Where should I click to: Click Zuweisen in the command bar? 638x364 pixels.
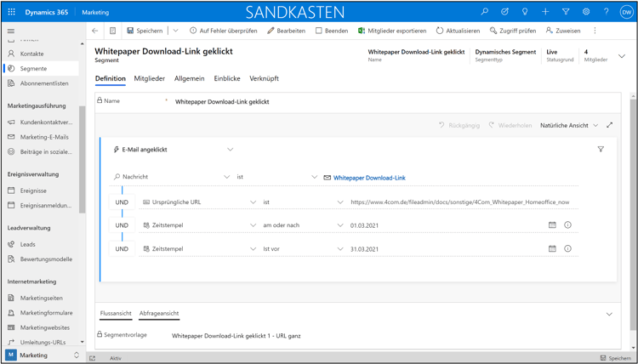tap(563, 31)
